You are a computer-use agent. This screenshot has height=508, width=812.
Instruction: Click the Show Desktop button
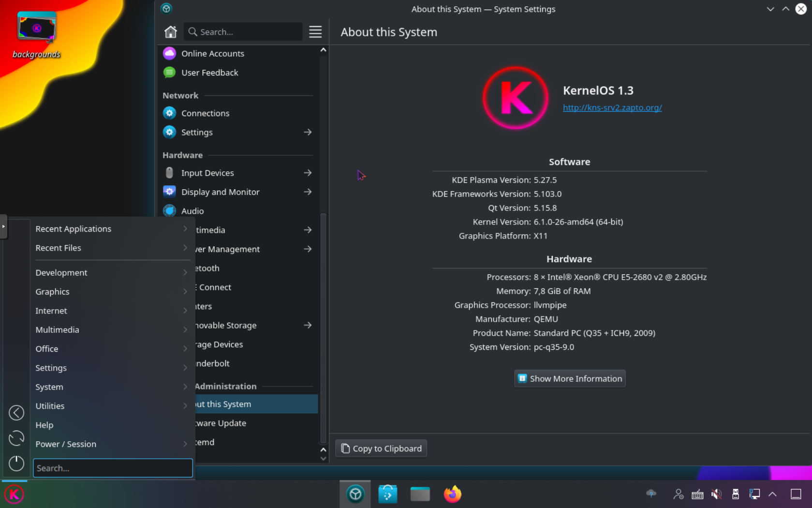(x=796, y=494)
